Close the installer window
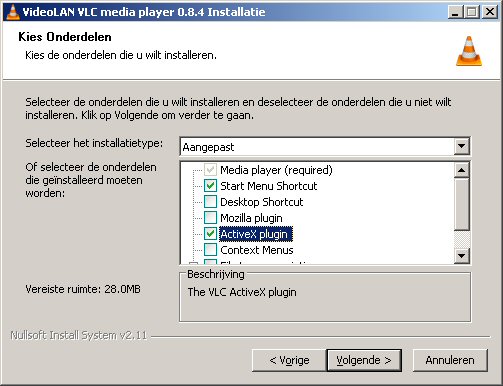Screen dimensions: 503x386 click(x=490, y=12)
